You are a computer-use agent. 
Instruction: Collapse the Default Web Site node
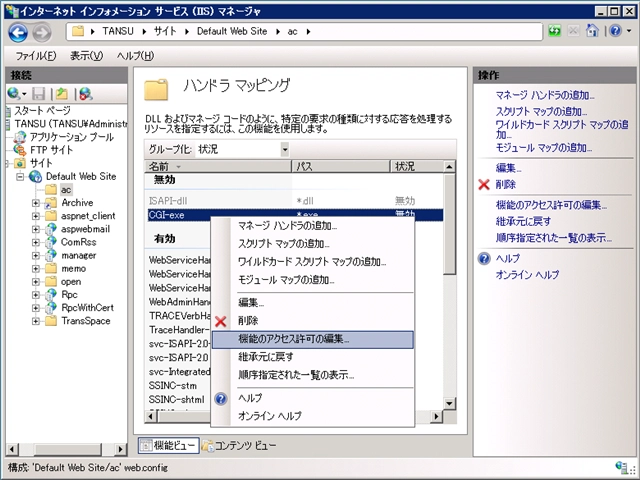click(20, 177)
